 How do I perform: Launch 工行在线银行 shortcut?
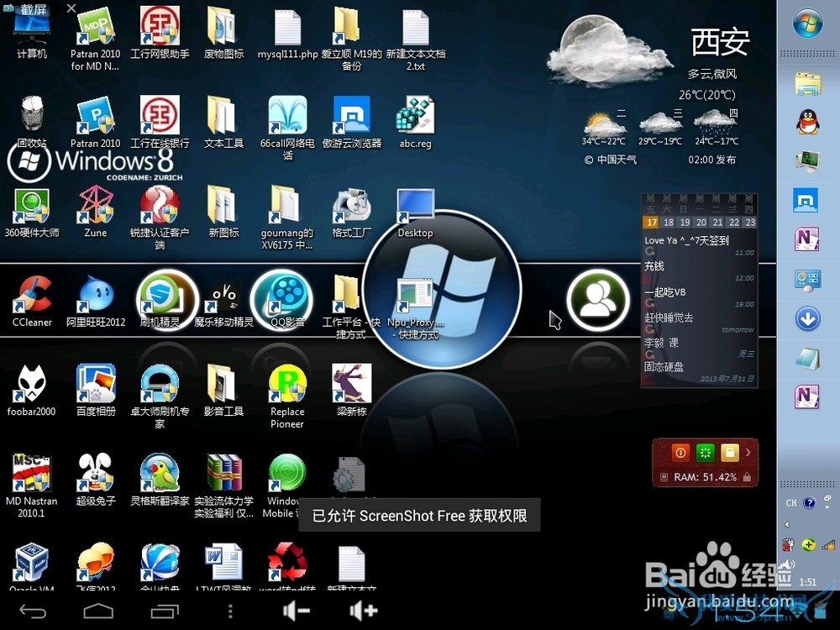pos(160,122)
